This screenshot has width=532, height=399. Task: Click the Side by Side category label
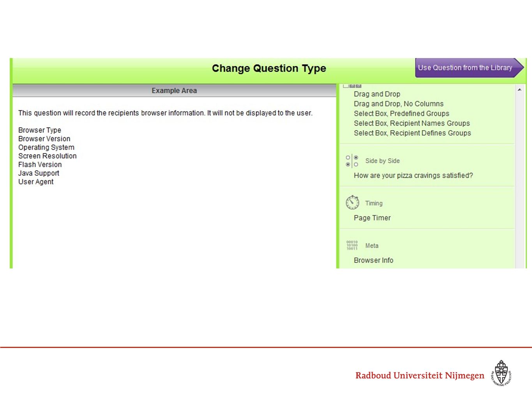382,161
